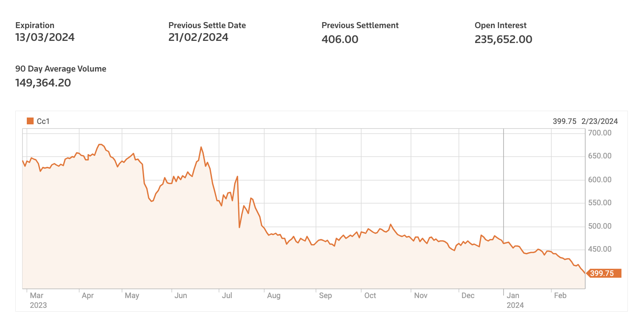
Task: Click the Previous Settle Date value 21/02/2024
Action: click(198, 37)
